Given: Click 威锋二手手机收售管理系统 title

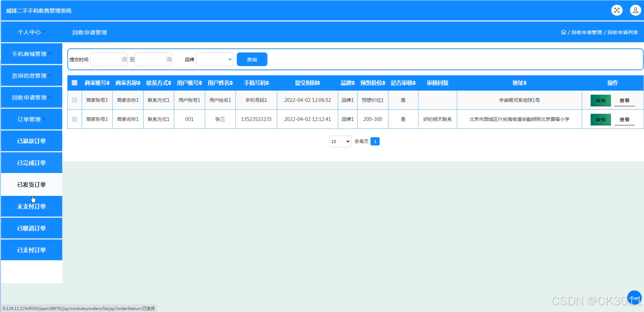Looking at the screenshot, I should (39, 11).
